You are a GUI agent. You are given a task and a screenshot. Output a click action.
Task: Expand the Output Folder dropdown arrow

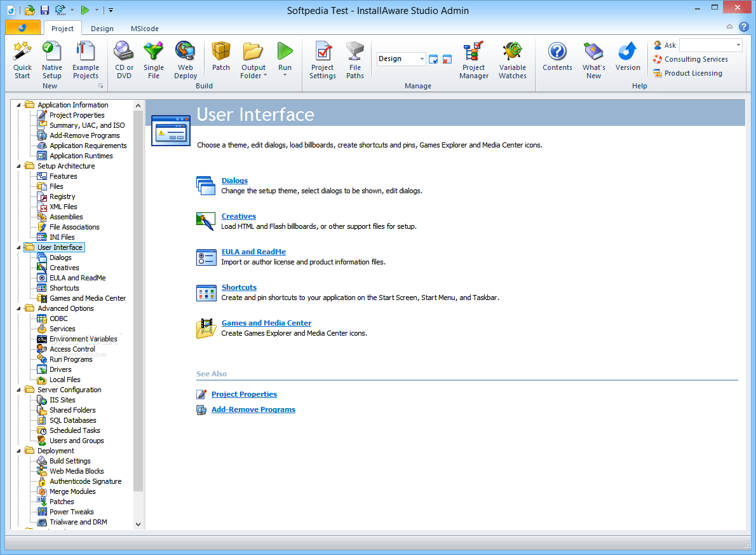[265, 76]
